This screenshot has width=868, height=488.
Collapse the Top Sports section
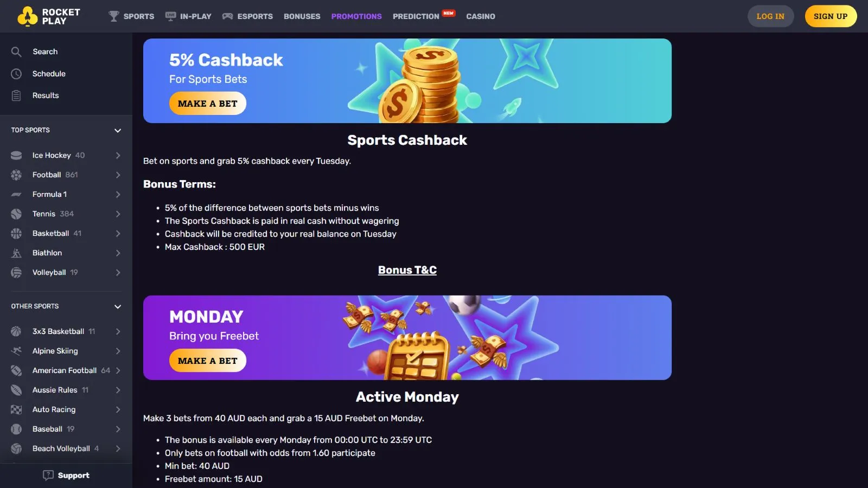click(118, 131)
